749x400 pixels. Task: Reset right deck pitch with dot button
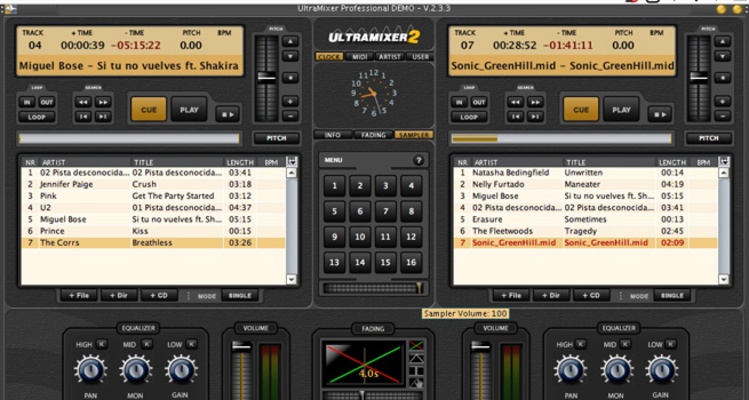coord(722,77)
